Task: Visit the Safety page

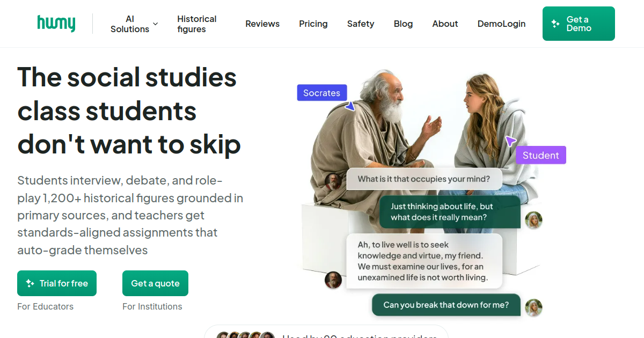Action: 361,24
